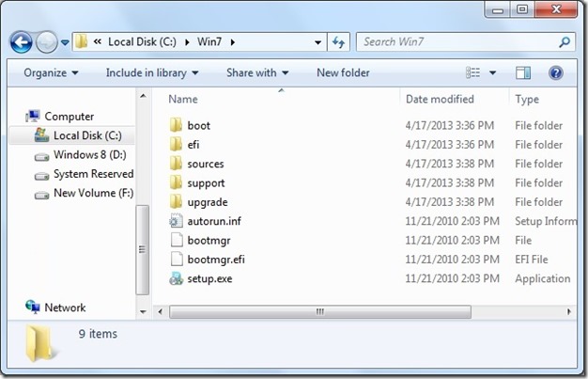This screenshot has height=379, width=588.
Task: Toggle the preview pane
Action: (523, 72)
